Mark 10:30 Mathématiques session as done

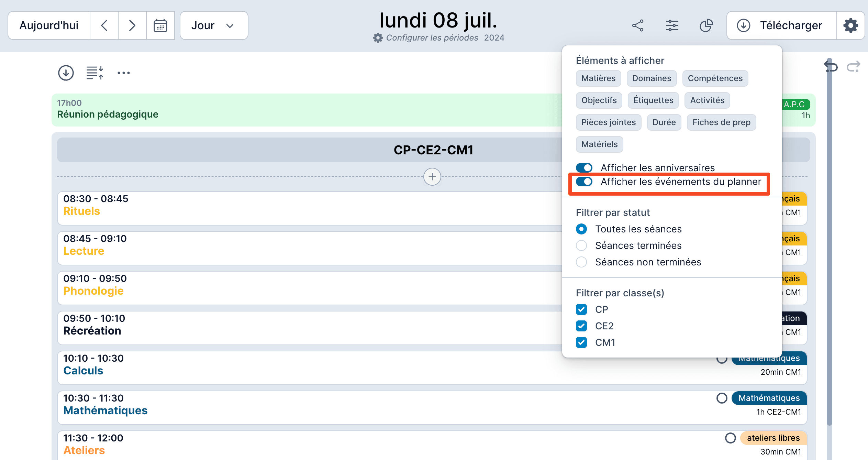point(722,398)
